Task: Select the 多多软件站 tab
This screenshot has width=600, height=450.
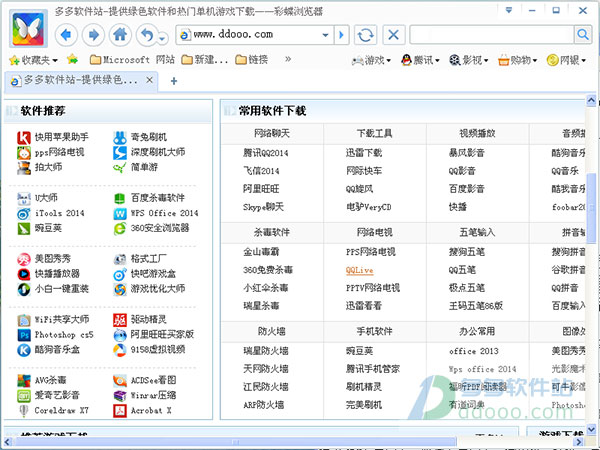Action: pos(81,81)
